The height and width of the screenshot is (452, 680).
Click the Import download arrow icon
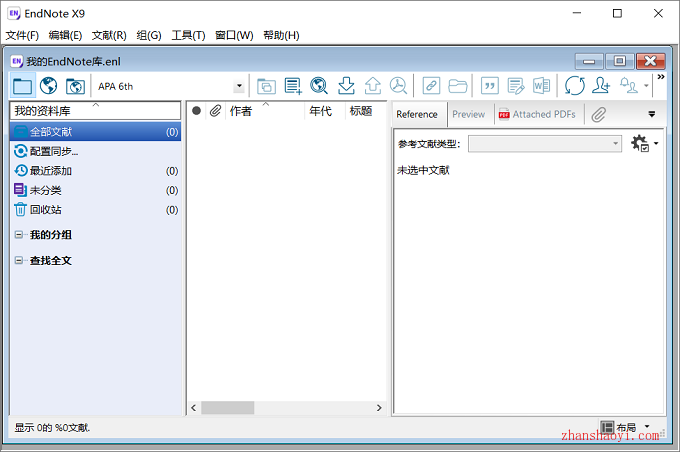coord(346,86)
